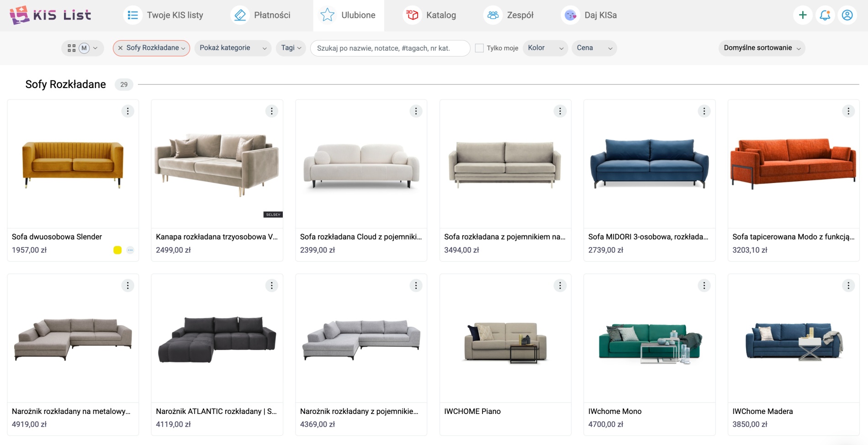Image resolution: width=868 pixels, height=445 pixels.
Task: Go to the Katalog tab
Action: (430, 15)
